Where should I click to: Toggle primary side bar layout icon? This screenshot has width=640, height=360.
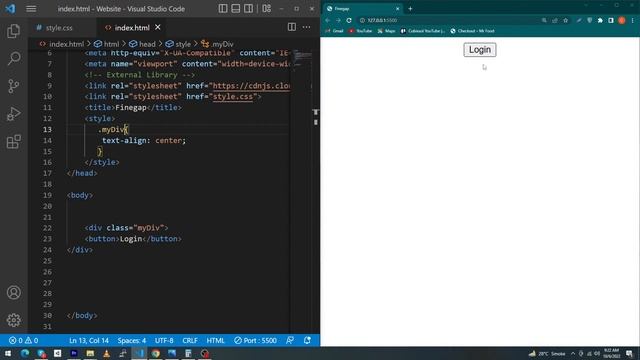click(223, 9)
